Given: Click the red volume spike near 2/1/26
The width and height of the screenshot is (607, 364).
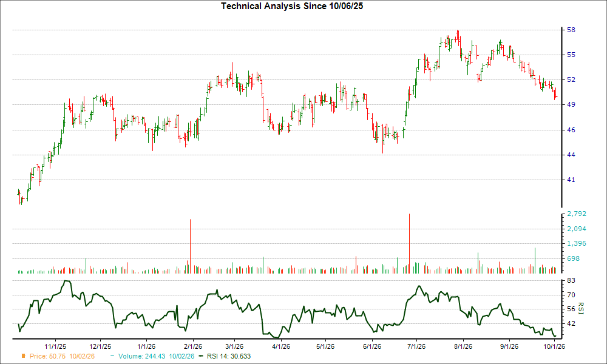Looking at the screenshot, I should tap(190, 246).
